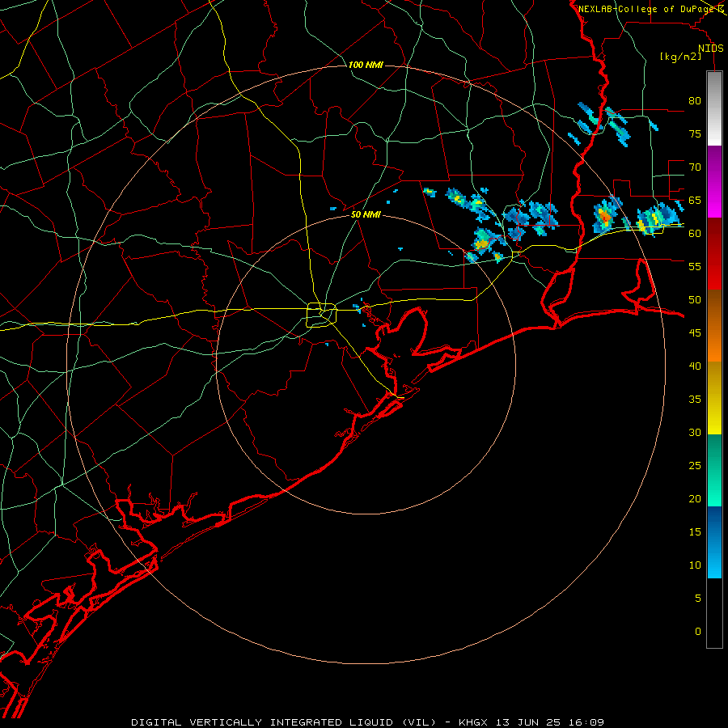Click the scale value 75
This screenshot has width=728, height=728.
[695, 133]
